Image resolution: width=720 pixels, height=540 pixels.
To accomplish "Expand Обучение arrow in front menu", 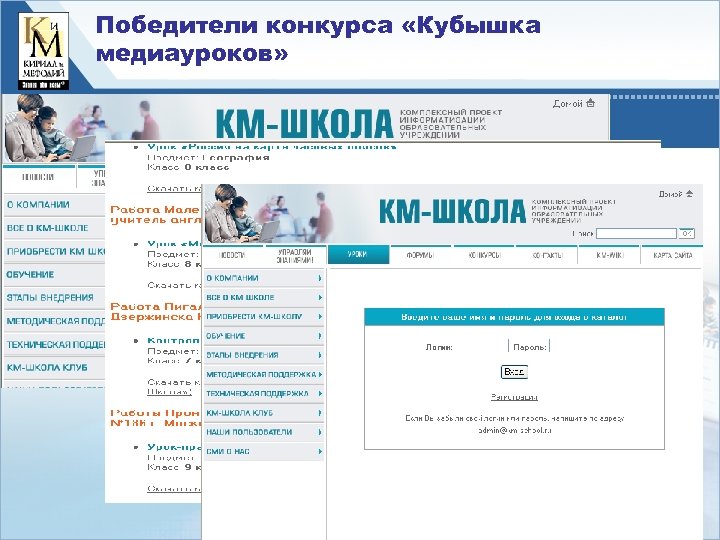I will pyautogui.click(x=320, y=336).
